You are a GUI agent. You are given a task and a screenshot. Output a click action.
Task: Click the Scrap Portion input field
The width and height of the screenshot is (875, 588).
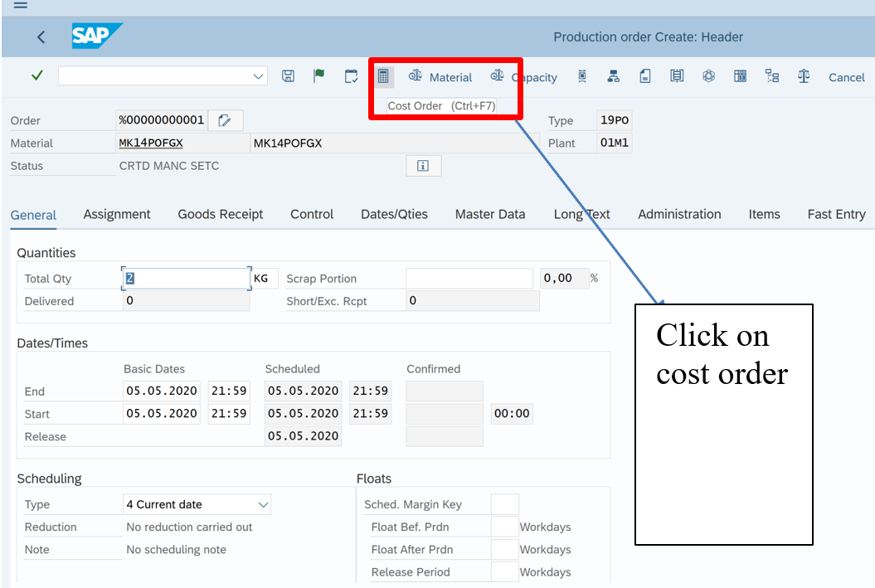pyautogui.click(x=469, y=279)
